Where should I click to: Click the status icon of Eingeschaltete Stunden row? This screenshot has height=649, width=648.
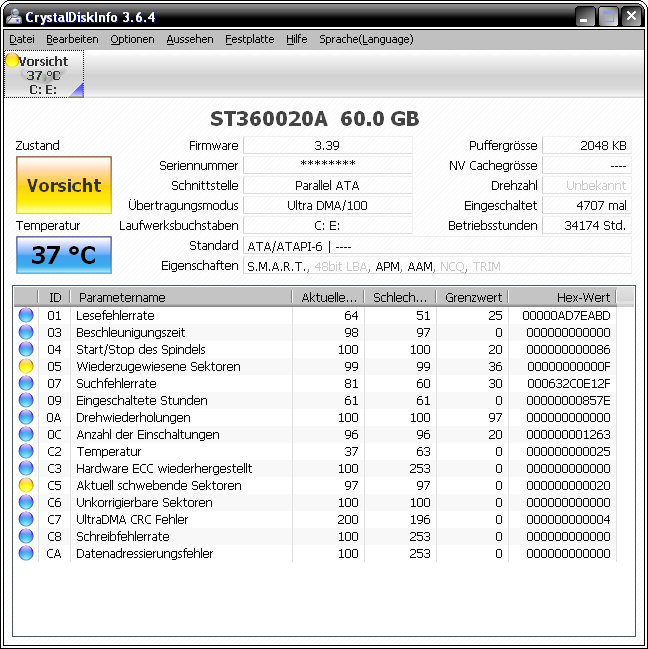tap(26, 400)
